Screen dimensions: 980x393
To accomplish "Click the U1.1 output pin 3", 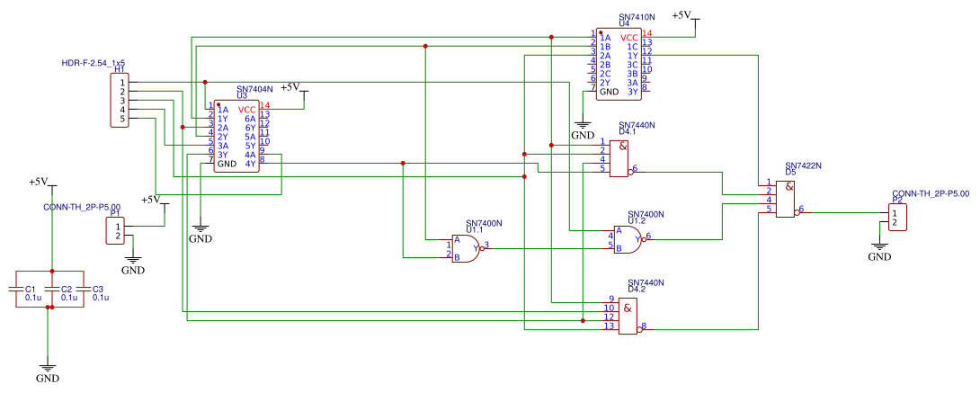I will [486, 245].
